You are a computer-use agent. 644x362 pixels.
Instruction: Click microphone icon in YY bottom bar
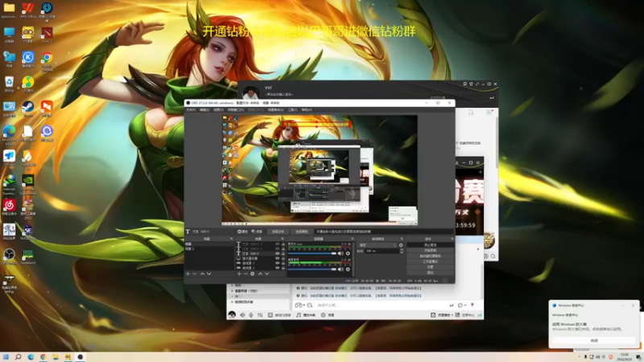coord(251,315)
